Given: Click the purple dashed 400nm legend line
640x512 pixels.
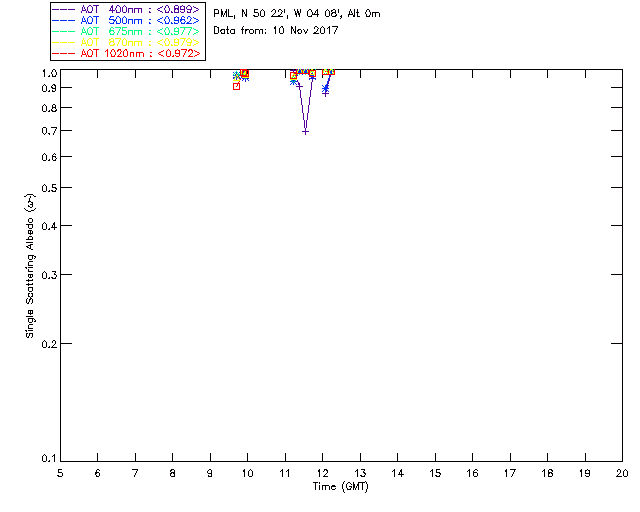Looking at the screenshot, I should pyautogui.click(x=64, y=10).
